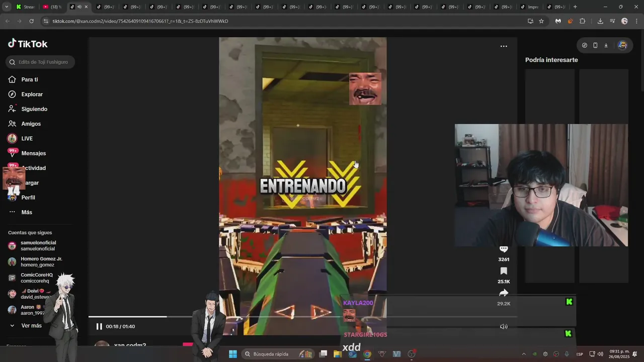Pause the TikTok video
The image size is (644, 362).
coord(99,326)
